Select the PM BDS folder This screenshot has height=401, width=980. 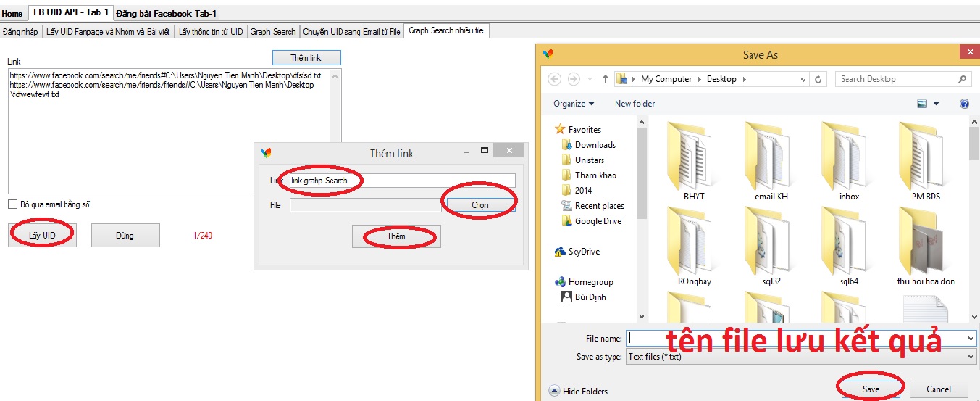926,161
